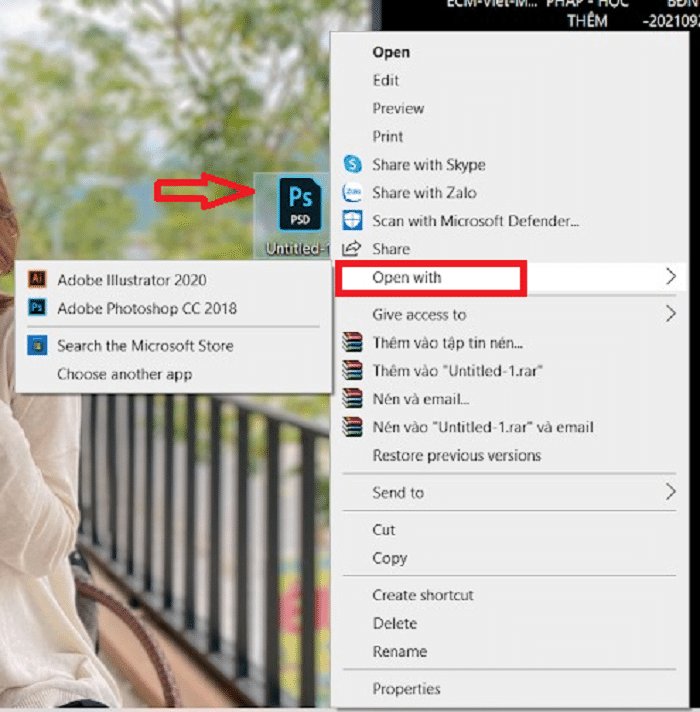Screen dimensions: 700x712
Task: Click Choose another app option
Action: click(124, 374)
